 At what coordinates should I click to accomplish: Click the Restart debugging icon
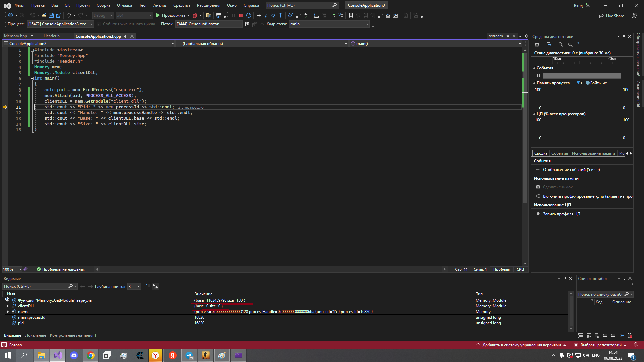[x=249, y=15]
